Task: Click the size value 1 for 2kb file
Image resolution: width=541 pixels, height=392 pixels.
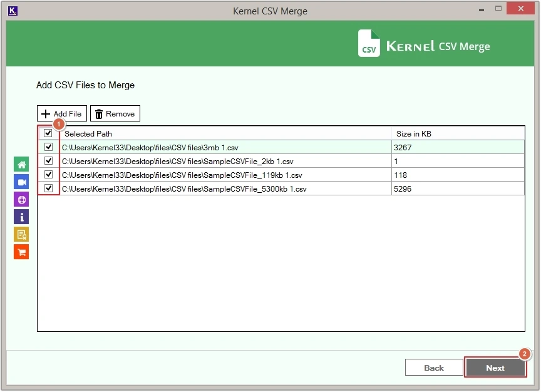Action: point(396,162)
